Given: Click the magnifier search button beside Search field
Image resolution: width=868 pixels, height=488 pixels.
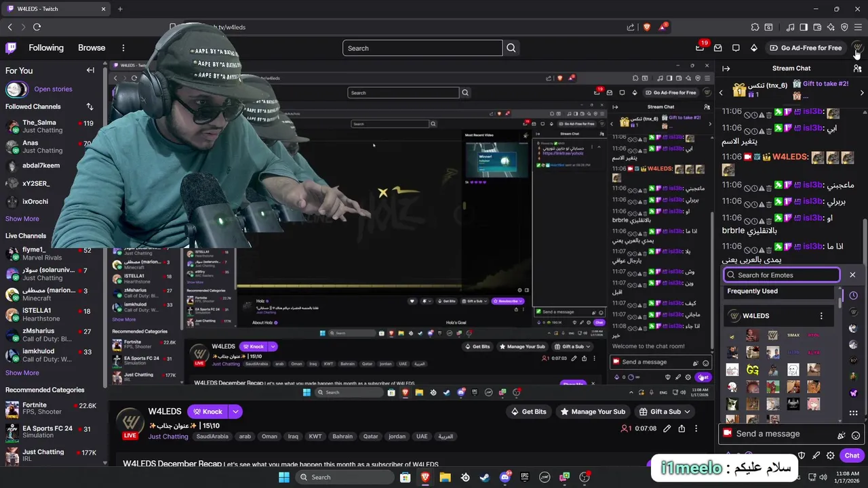Looking at the screenshot, I should point(511,48).
